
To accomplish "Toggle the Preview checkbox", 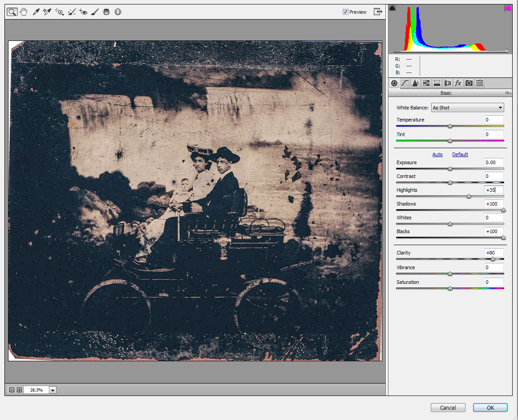I will pyautogui.click(x=345, y=12).
